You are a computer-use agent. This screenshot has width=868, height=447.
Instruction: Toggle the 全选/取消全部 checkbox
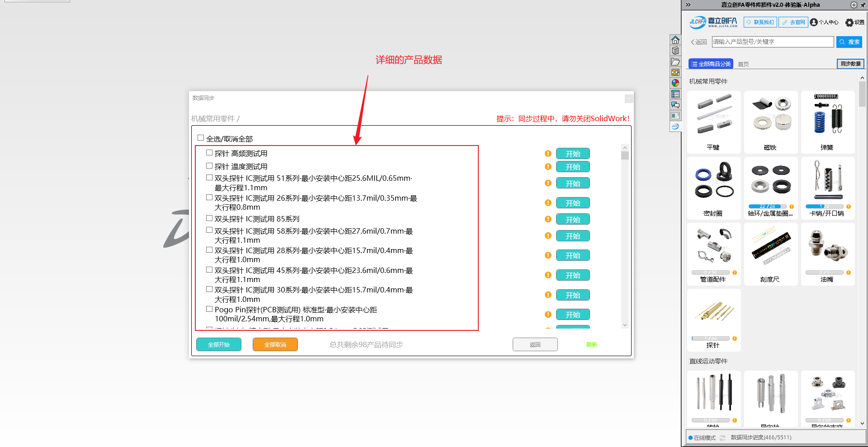(201, 138)
